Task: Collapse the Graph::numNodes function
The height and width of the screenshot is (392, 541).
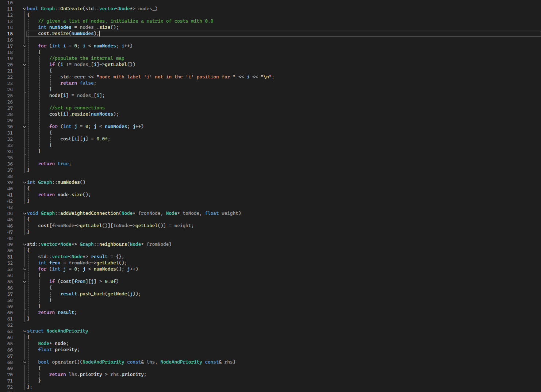Action: 24,182
